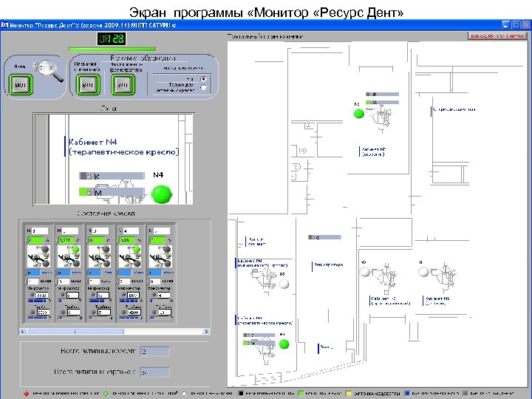
Task: Click white N5 chair indicator on floor plan
Action: coord(284,284)
